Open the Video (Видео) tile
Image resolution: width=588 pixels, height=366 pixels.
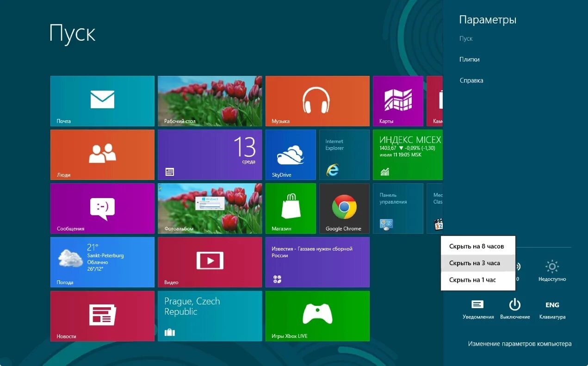click(x=210, y=262)
